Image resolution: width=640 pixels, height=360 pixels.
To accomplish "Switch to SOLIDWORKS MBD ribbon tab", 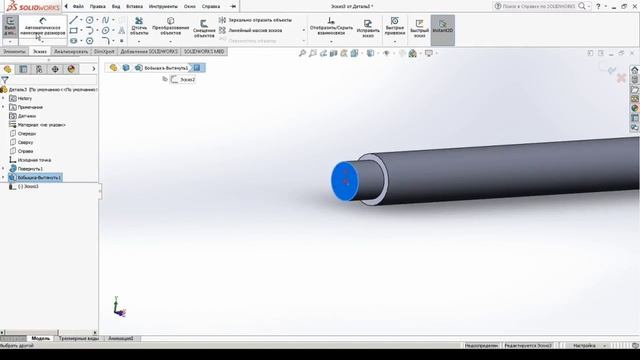I will click(204, 52).
